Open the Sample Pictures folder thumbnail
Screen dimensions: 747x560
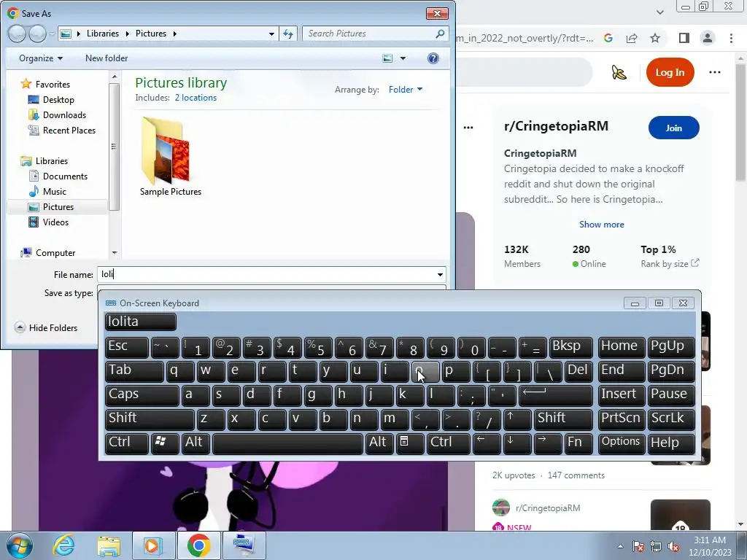166,152
